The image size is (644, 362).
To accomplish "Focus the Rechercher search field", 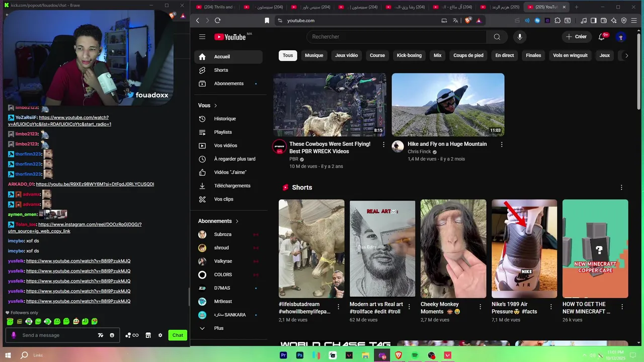I will click(x=396, y=37).
